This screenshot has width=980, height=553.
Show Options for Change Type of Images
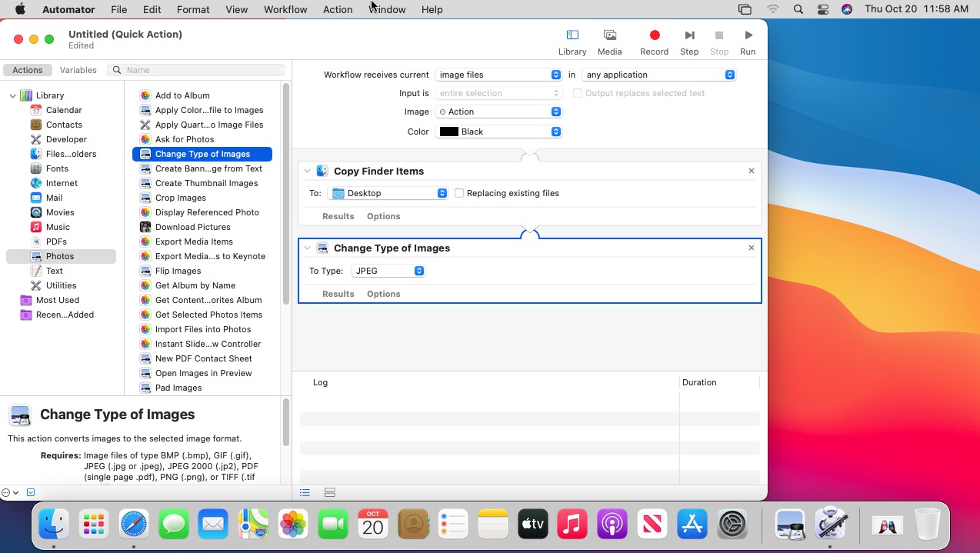tap(383, 294)
